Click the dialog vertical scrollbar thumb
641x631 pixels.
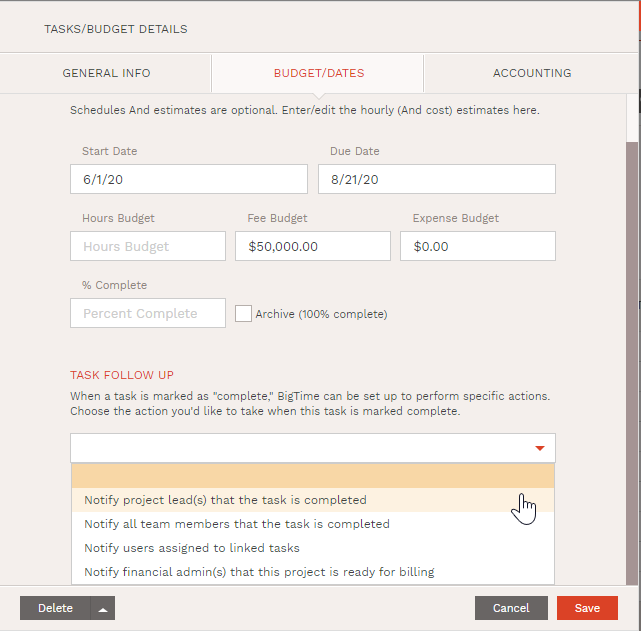(632, 363)
